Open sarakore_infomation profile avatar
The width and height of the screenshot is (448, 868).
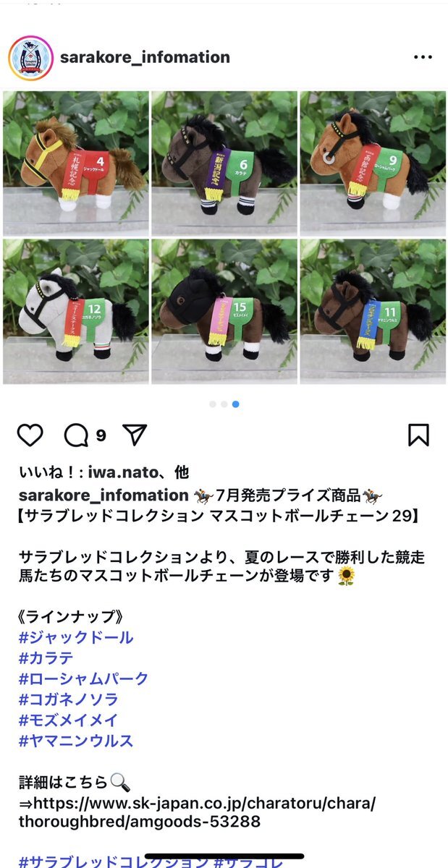point(30,58)
